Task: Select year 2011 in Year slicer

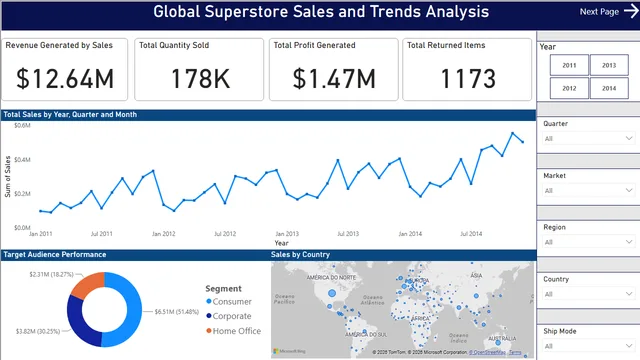Action: pyautogui.click(x=569, y=65)
